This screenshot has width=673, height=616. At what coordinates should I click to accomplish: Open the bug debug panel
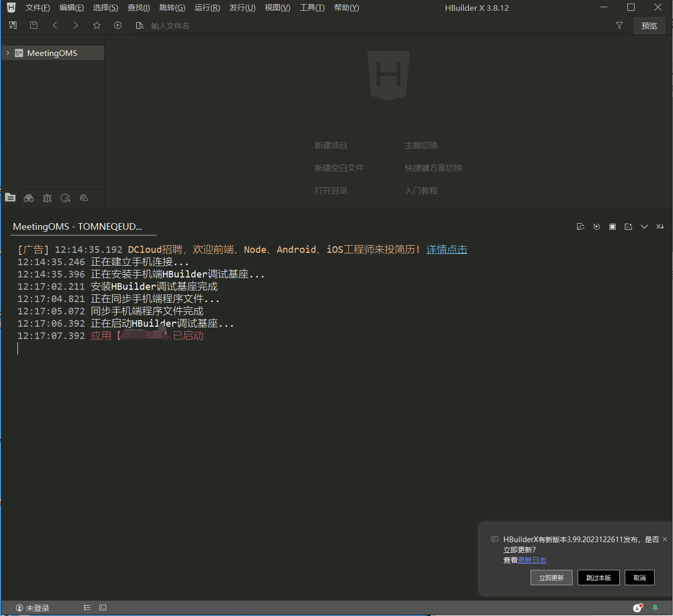pyautogui.click(x=47, y=198)
